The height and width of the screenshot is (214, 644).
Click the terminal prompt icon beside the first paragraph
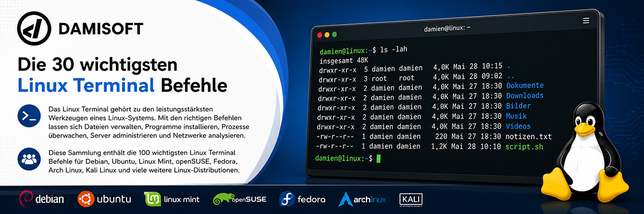point(29,116)
